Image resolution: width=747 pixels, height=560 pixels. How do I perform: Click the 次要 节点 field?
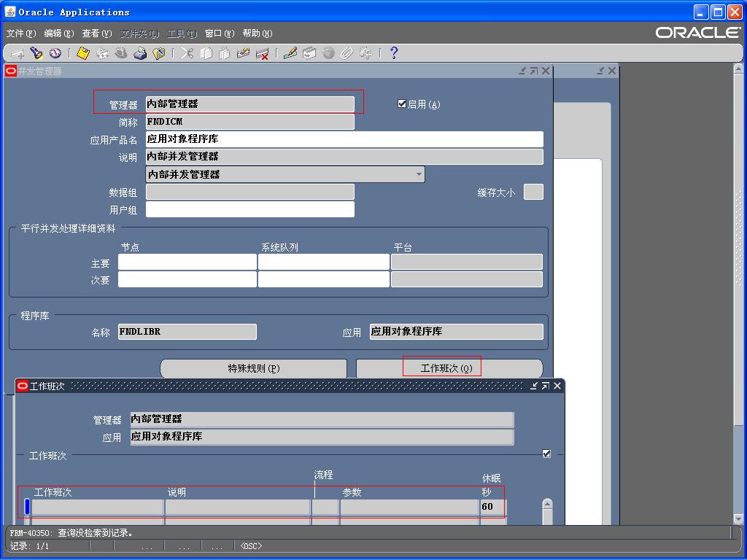click(x=187, y=279)
